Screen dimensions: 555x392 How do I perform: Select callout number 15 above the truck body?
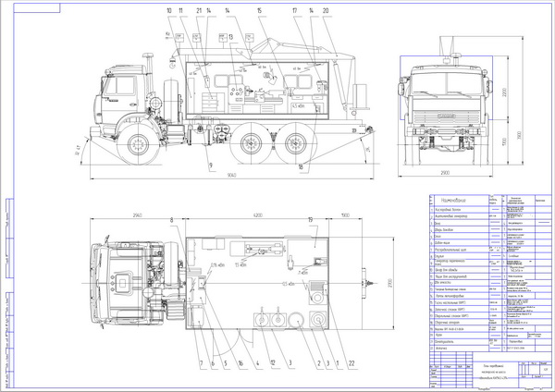260,9
